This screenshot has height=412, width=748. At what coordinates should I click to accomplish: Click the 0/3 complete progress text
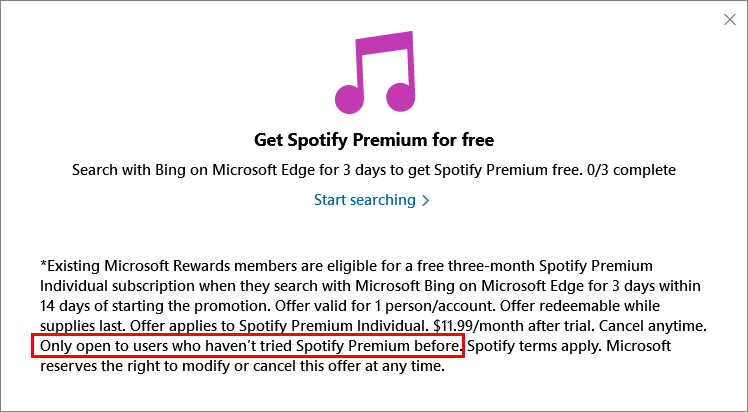coord(628,170)
